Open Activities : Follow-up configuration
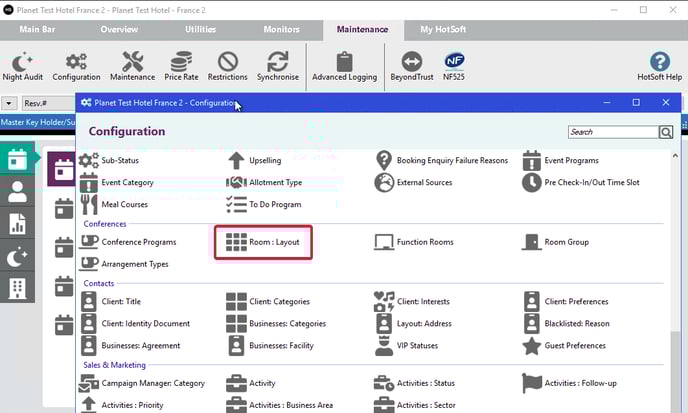 [570, 384]
